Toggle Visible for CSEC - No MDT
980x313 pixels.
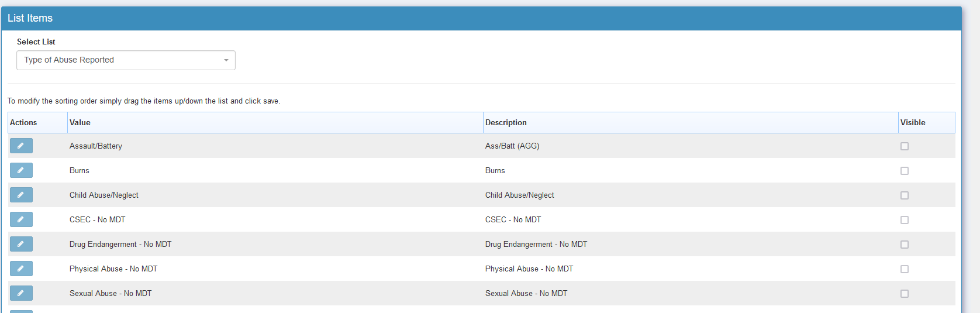pyautogui.click(x=905, y=220)
